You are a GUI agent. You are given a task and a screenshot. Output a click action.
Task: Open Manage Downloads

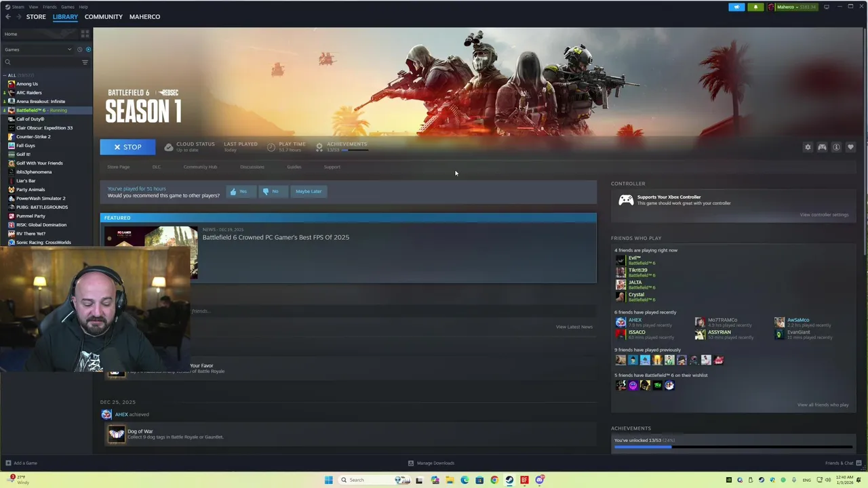point(431,464)
